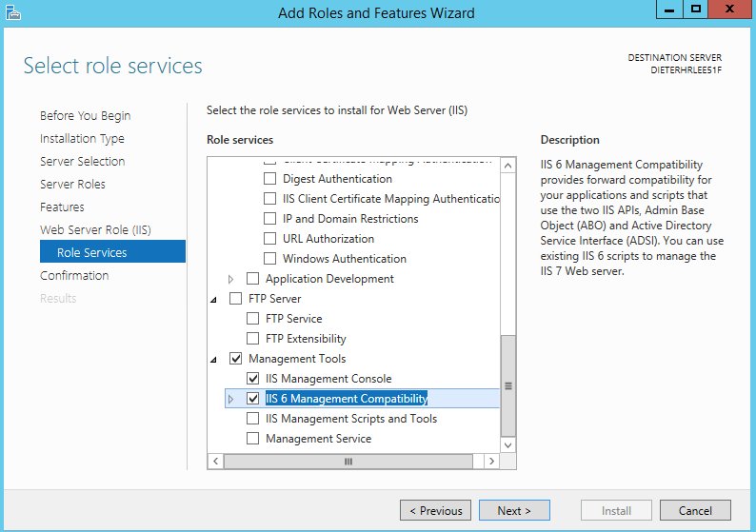Check IIS Management Scripts and Tools

click(252, 419)
